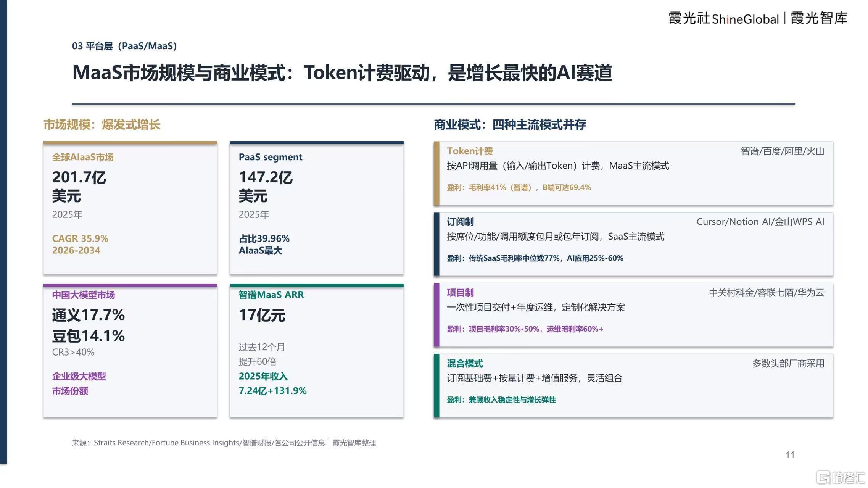The width and height of the screenshot is (868, 488).
Task: Click the note 兼顾收入稳定性与增长弹性
Action: tap(512, 400)
